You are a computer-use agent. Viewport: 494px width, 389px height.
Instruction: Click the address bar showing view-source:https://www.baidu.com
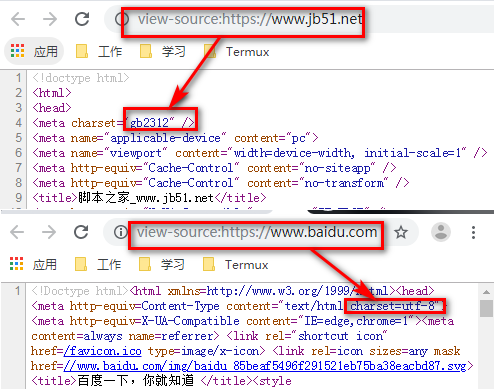(x=257, y=232)
